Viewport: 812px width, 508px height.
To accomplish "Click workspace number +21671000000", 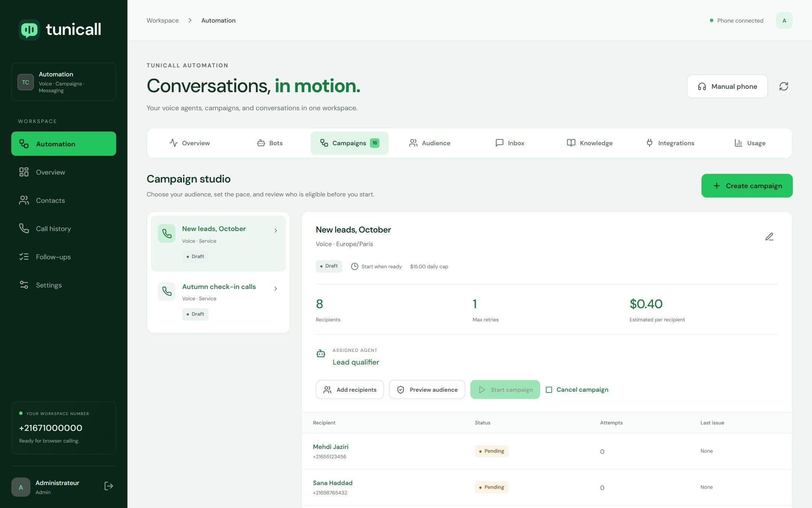I will (51, 428).
